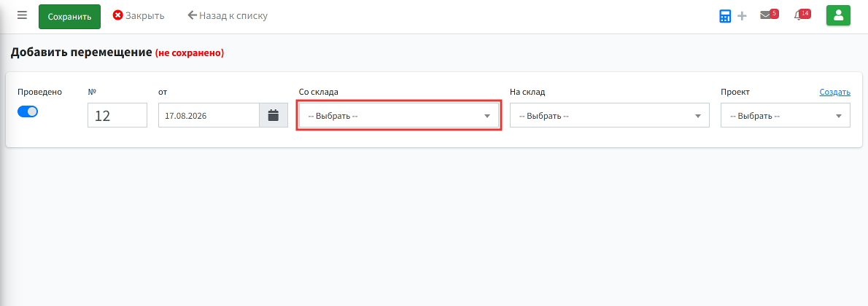The image size is (868, 306).
Task: Open the green user profile button
Action: pos(838,15)
